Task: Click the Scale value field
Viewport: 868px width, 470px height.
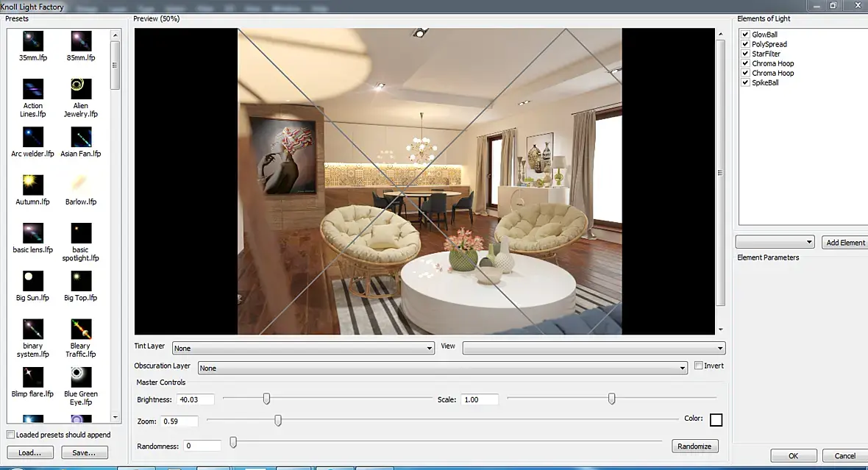Action: pos(480,399)
